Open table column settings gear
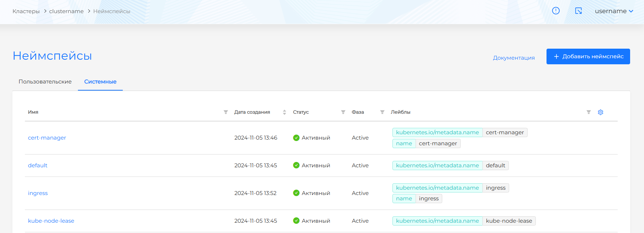The height and width of the screenshot is (233, 644). point(601,112)
